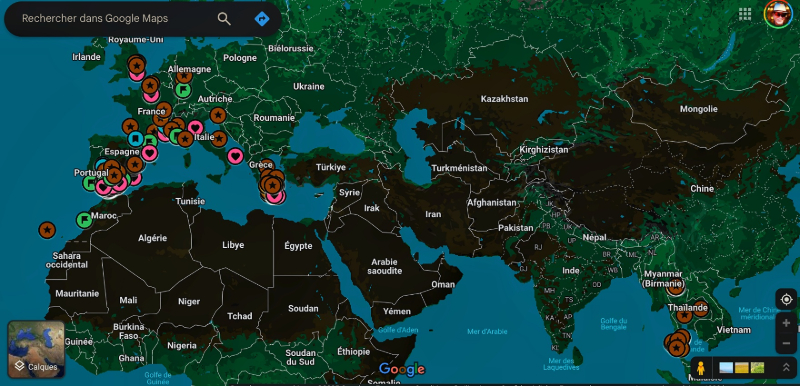Select the green flag marker in Allemagne
Screen dimensions: 800x386
[x=183, y=90]
